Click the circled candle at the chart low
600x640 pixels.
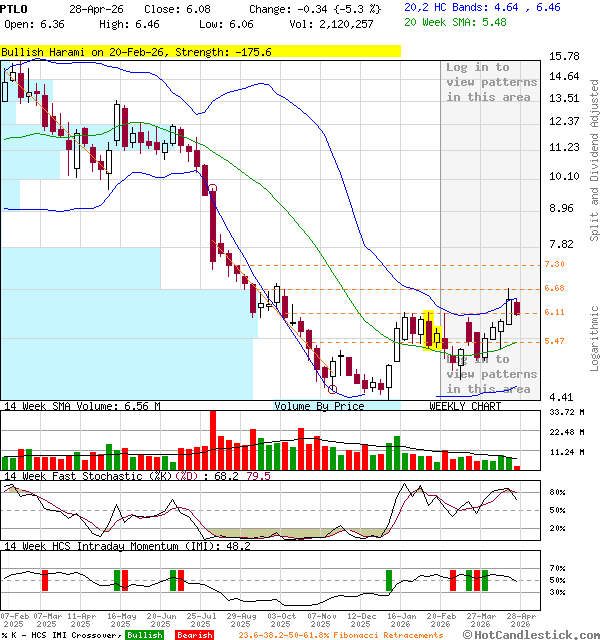pyautogui.click(x=333, y=388)
